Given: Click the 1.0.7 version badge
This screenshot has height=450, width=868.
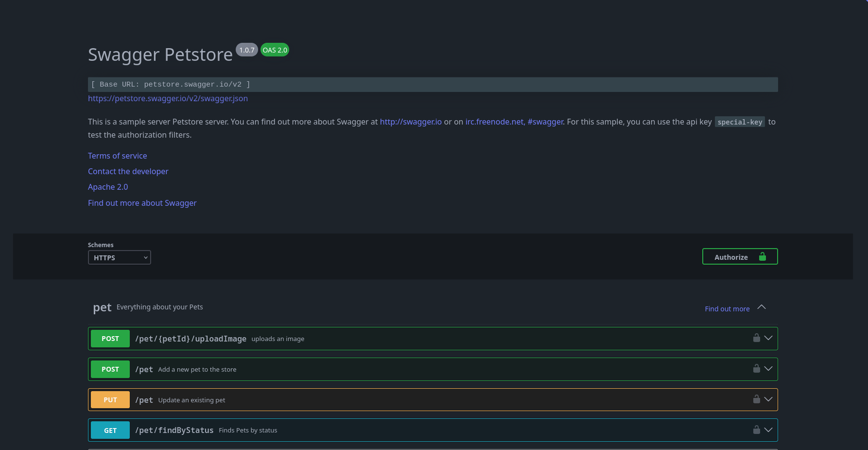Looking at the screenshot, I should [x=247, y=50].
